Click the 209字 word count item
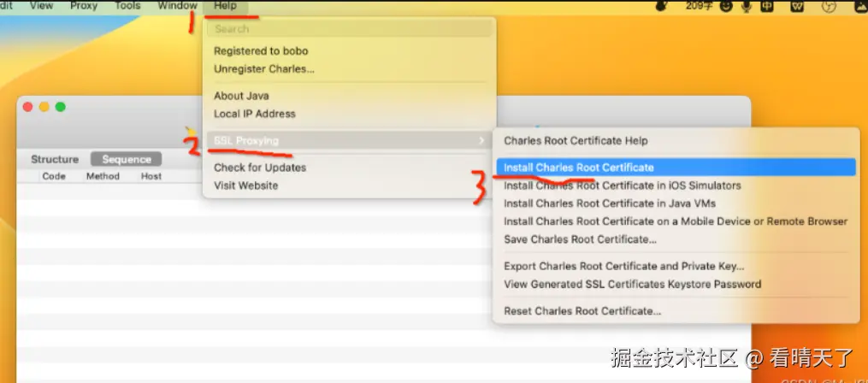Image resolution: width=868 pixels, height=383 pixels. 700,6
